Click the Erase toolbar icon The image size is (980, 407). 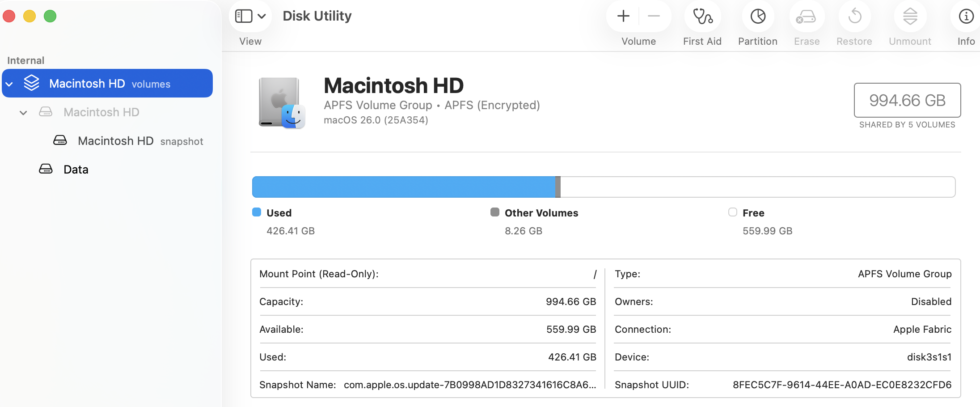pyautogui.click(x=807, y=17)
